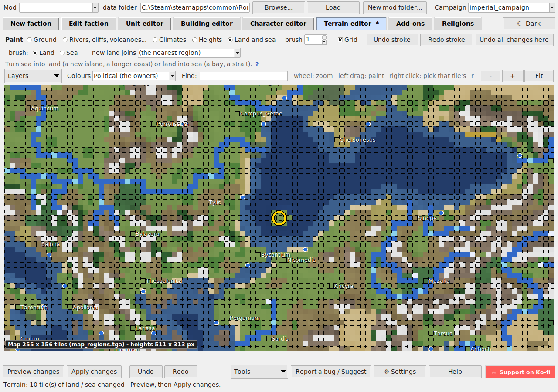Click the Load button
This screenshot has height=392, width=558.
coord(333,7)
